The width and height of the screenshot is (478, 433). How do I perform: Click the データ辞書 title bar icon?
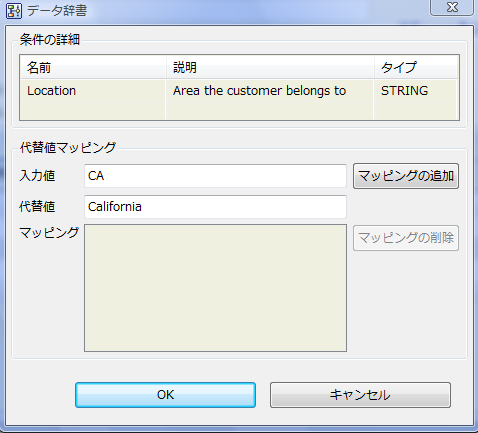point(14,11)
